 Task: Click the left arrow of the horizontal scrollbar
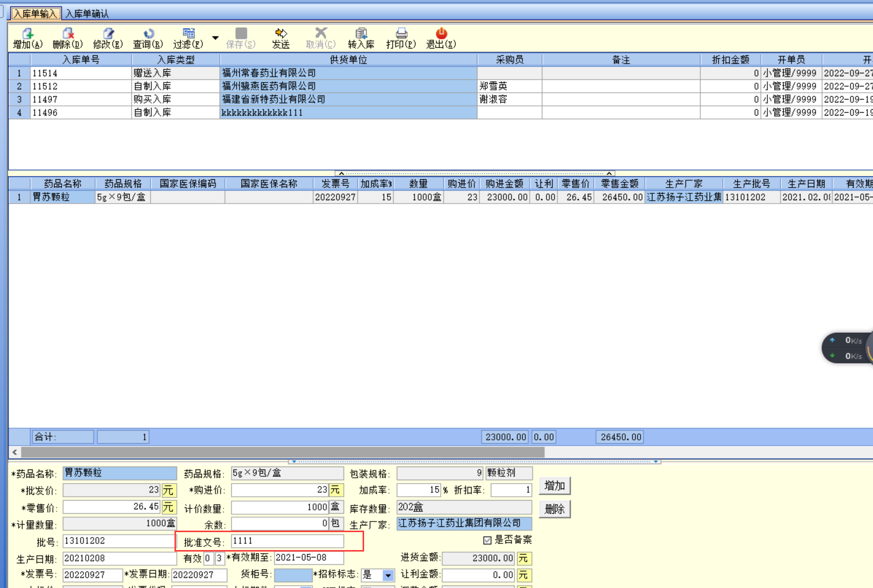point(15,452)
